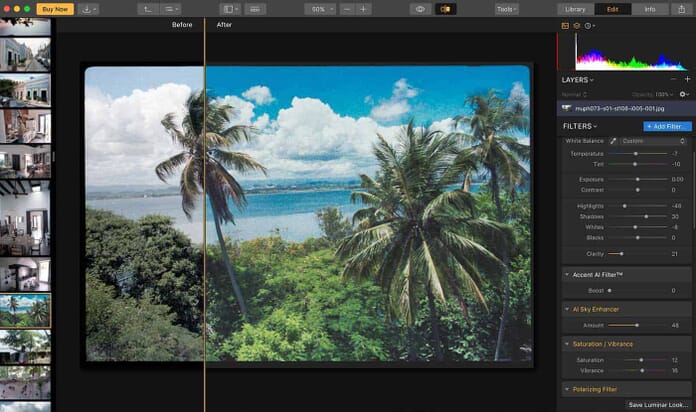Click the AI Sky Enhancer Amount slider
The height and width of the screenshot is (412, 696).
[x=637, y=325]
